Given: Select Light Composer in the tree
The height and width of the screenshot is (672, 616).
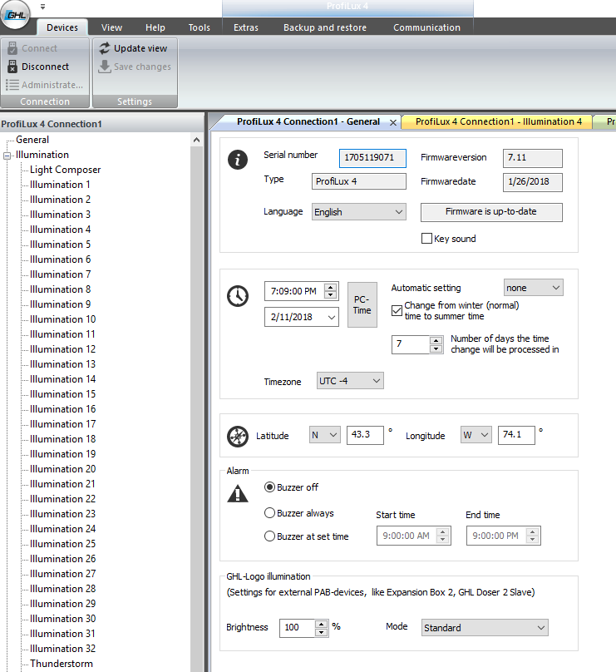Looking at the screenshot, I should (x=66, y=170).
